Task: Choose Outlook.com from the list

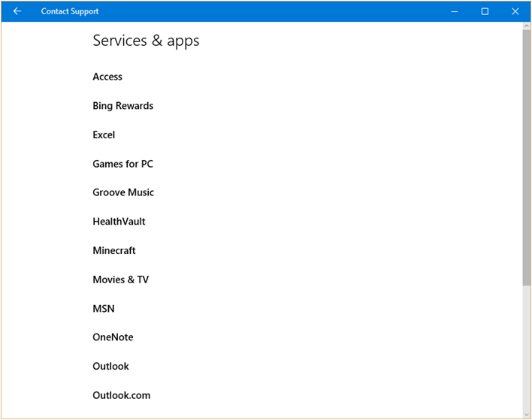Action: tap(122, 395)
